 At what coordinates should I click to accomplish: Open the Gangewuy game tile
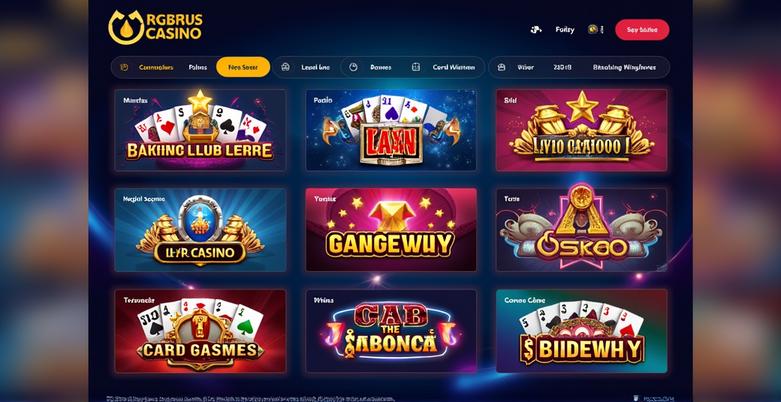tap(391, 230)
